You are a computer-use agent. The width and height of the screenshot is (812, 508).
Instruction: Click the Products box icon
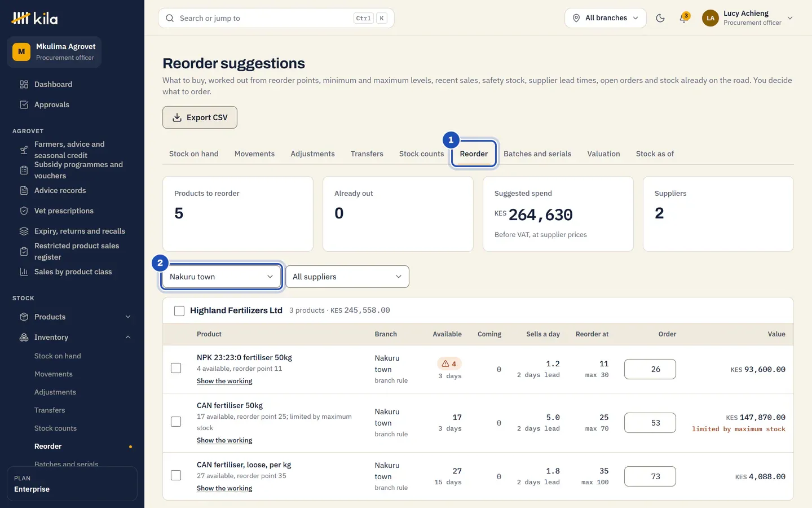click(x=24, y=317)
